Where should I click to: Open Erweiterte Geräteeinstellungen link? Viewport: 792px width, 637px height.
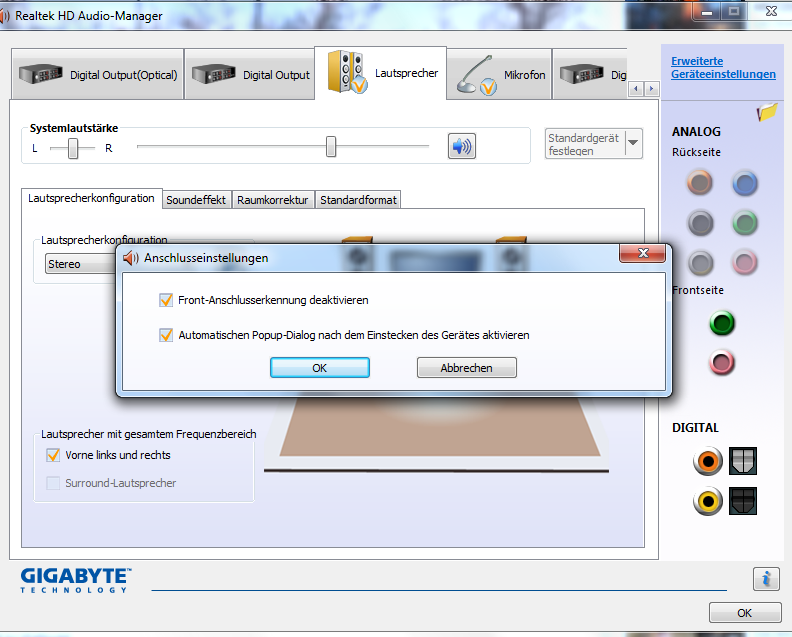[723, 68]
